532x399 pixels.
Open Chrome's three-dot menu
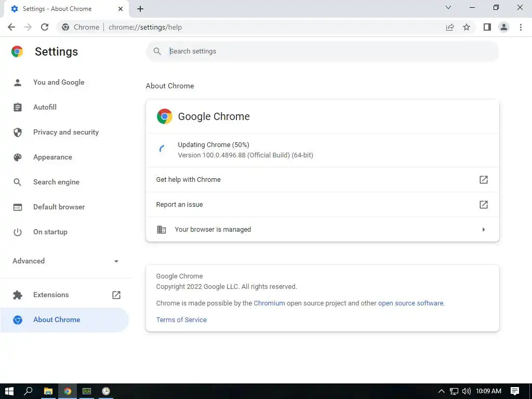(521, 27)
